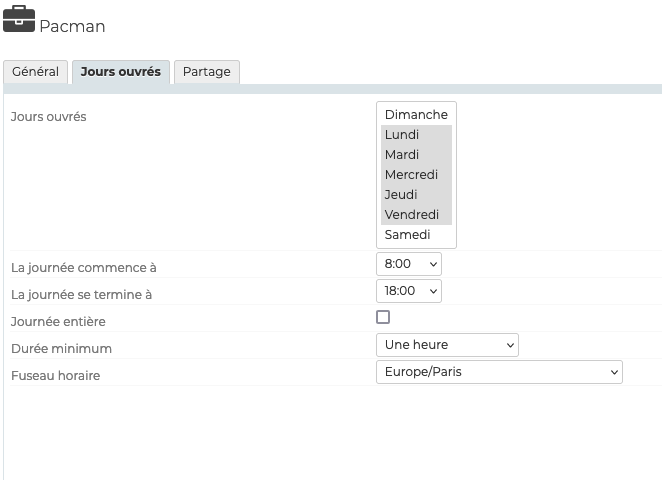This screenshot has height=480, width=662.
Task: Deselect Lundi in the working days list
Action: point(416,135)
